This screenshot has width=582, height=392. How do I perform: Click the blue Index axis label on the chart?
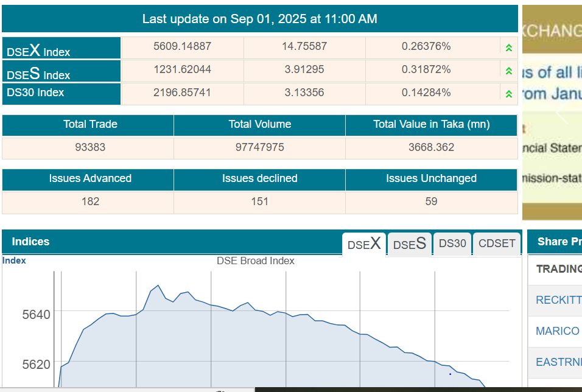(14, 261)
